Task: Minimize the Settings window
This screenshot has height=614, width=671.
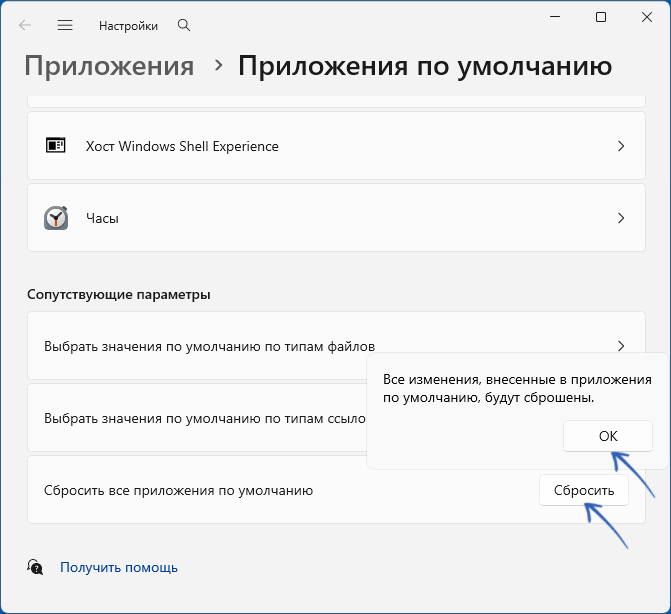Action: point(555,17)
